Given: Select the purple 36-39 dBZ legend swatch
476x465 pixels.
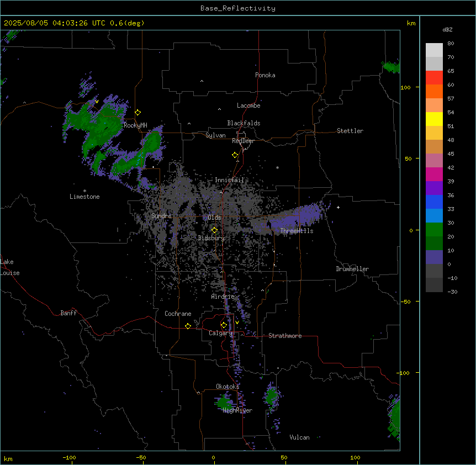Looking at the screenshot, I should pyautogui.click(x=434, y=188).
